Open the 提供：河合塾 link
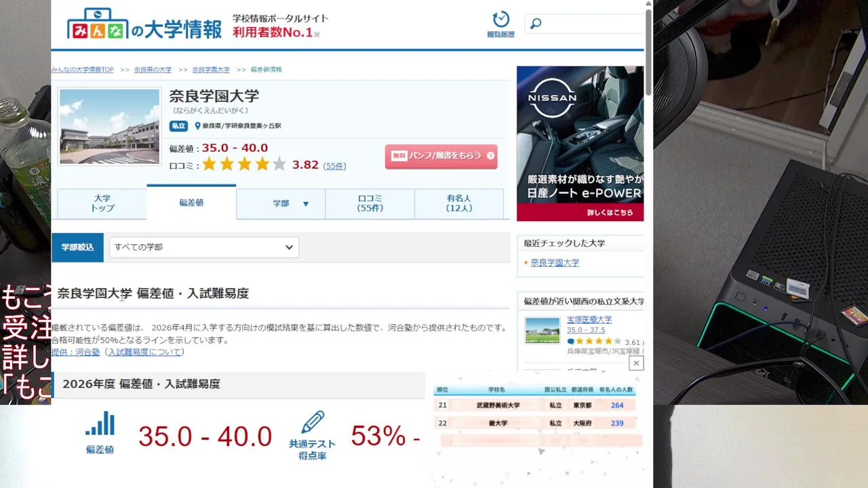The width and height of the screenshot is (868, 488). pyautogui.click(x=75, y=352)
